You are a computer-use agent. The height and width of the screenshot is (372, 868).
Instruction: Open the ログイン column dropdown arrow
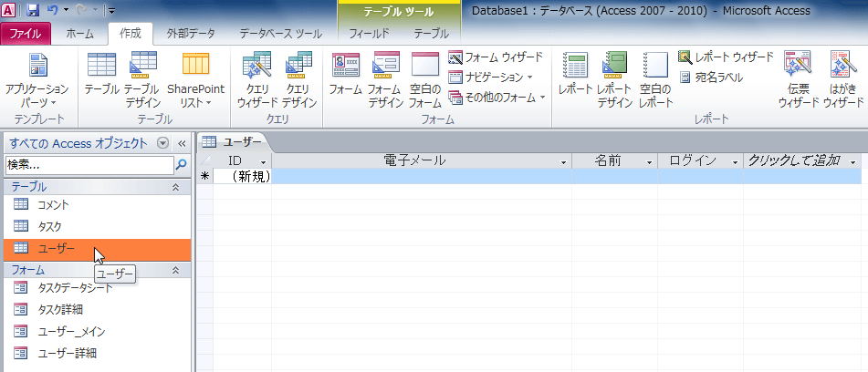[x=735, y=162]
